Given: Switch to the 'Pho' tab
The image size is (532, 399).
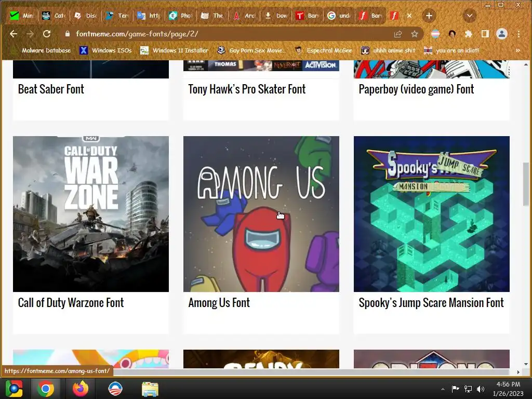Looking at the screenshot, I should [x=180, y=16].
